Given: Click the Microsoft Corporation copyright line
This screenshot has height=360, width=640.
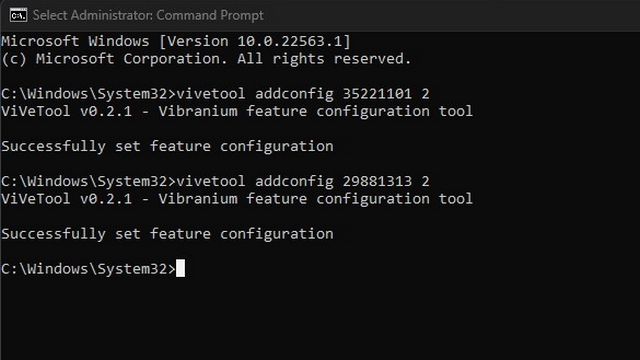Looking at the screenshot, I should 206,59.
